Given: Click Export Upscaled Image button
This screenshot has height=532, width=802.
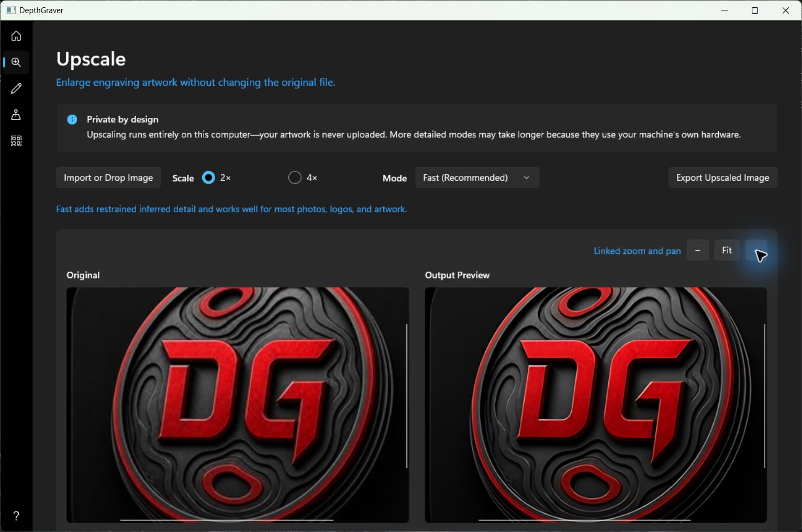Looking at the screenshot, I should click(x=722, y=178).
